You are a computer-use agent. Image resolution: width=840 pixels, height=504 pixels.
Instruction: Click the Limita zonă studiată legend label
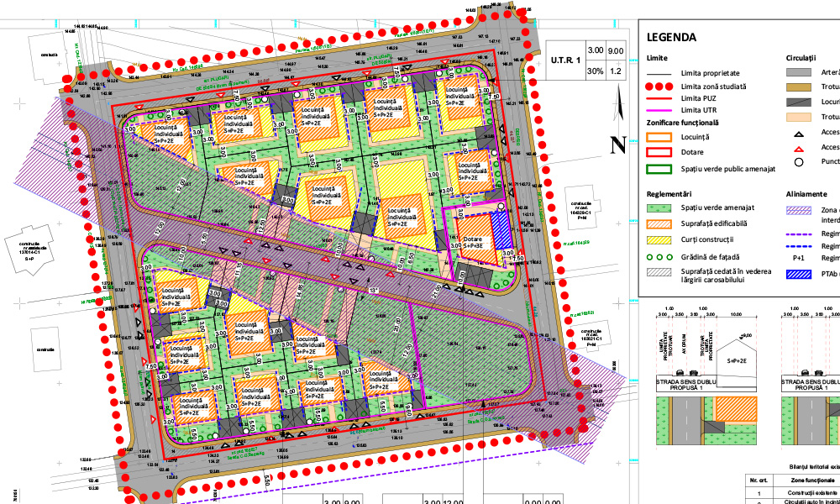click(x=713, y=87)
